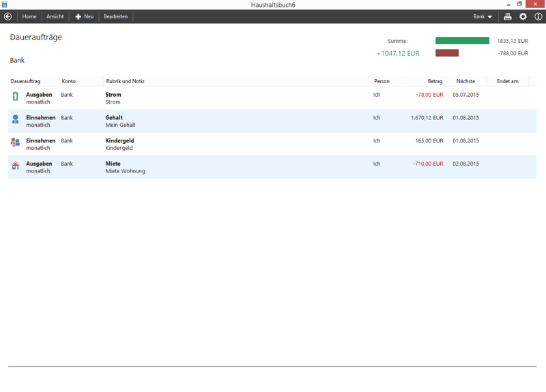
Task: Open the Bank account dropdown
Action: point(483,16)
